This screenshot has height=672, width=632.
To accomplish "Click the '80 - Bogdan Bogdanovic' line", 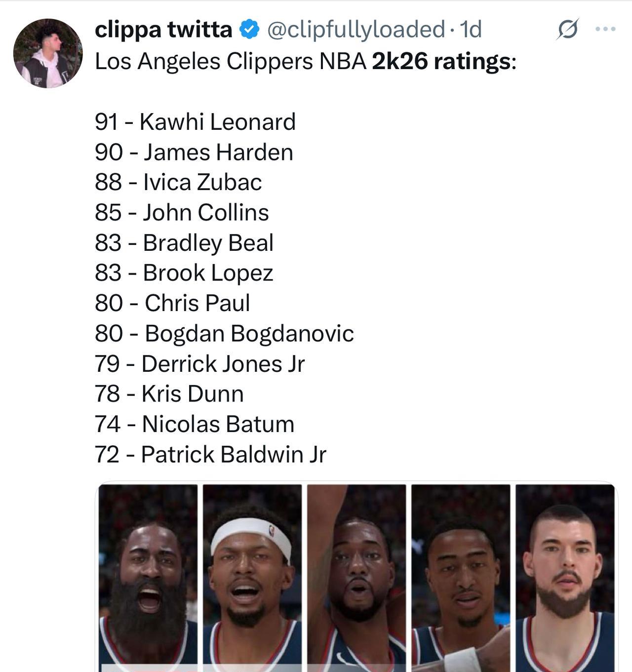I will (x=224, y=333).
